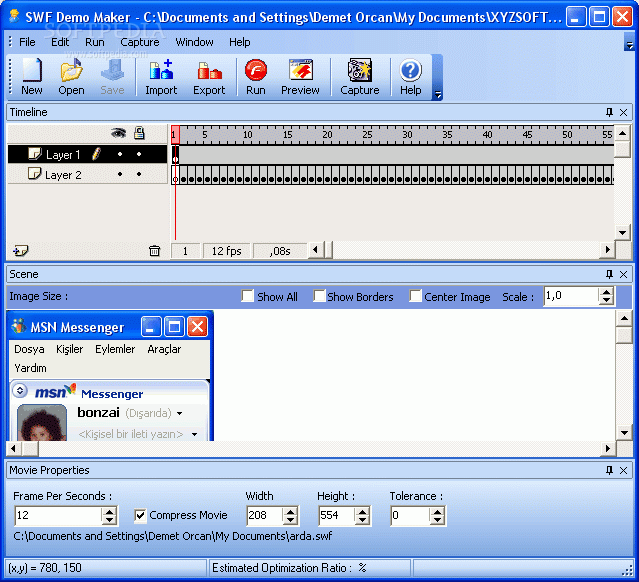Adjust Height using its spinner arrows
Viewport: 639px width, 582px height.
(362, 516)
